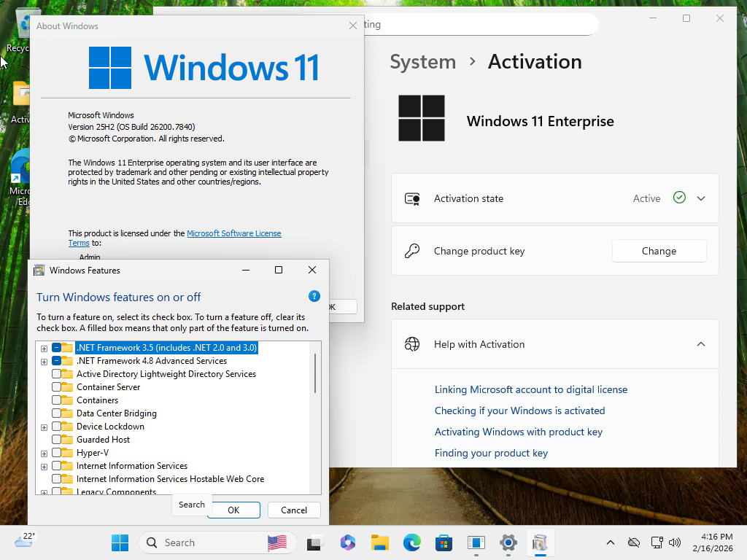Select the Microsoft Edge desktop shortcut

20,177
